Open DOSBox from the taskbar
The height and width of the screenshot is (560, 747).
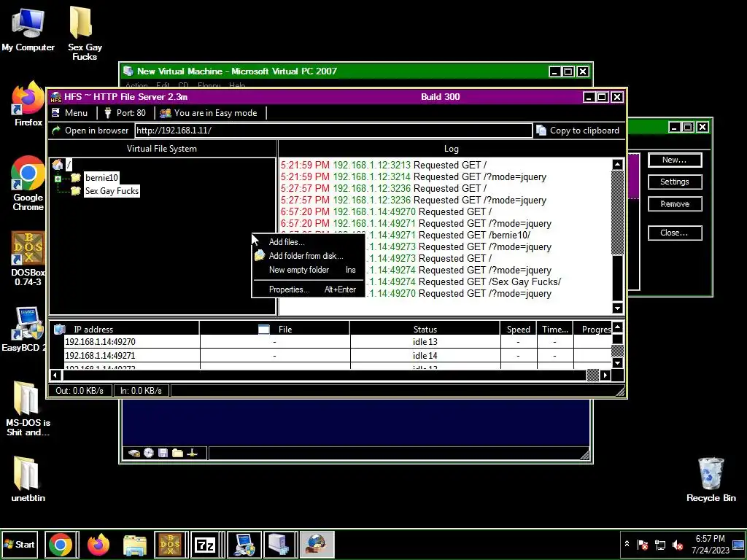tap(171, 544)
